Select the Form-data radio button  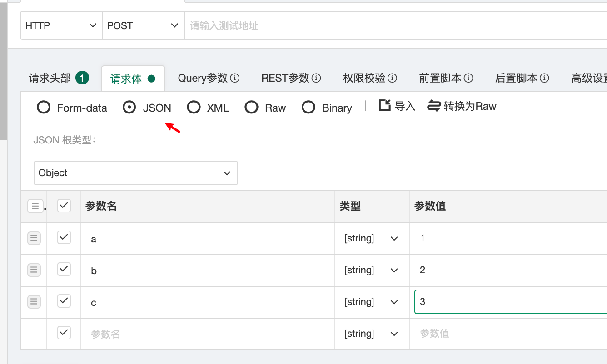44,108
